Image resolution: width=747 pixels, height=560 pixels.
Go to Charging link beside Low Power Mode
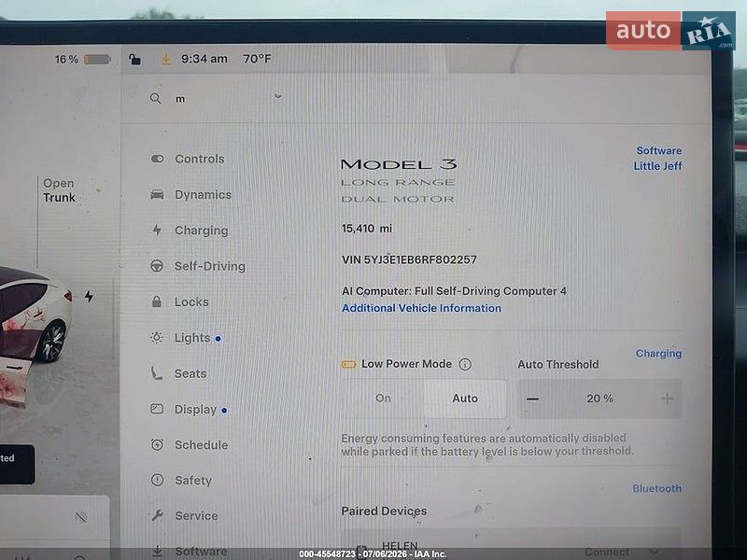coord(659,354)
